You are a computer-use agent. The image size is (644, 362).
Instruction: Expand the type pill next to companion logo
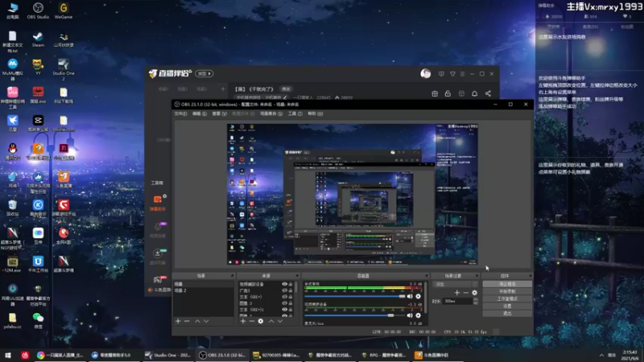(204, 73)
